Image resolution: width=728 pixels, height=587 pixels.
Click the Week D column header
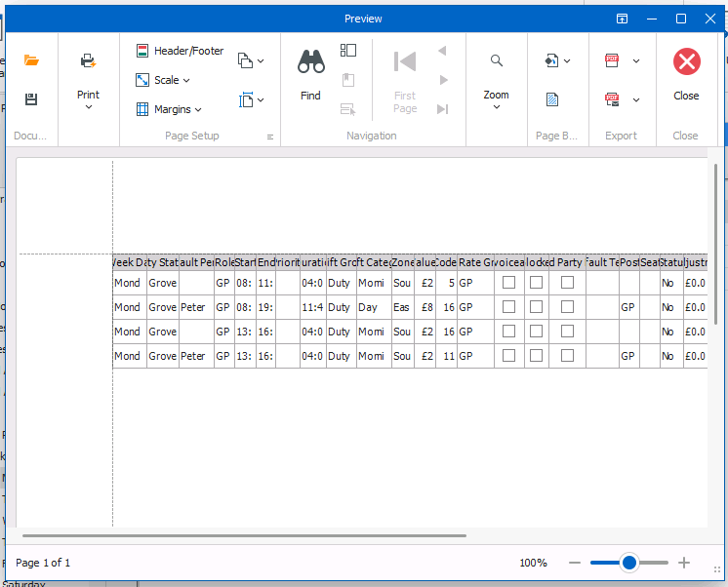[130, 262]
